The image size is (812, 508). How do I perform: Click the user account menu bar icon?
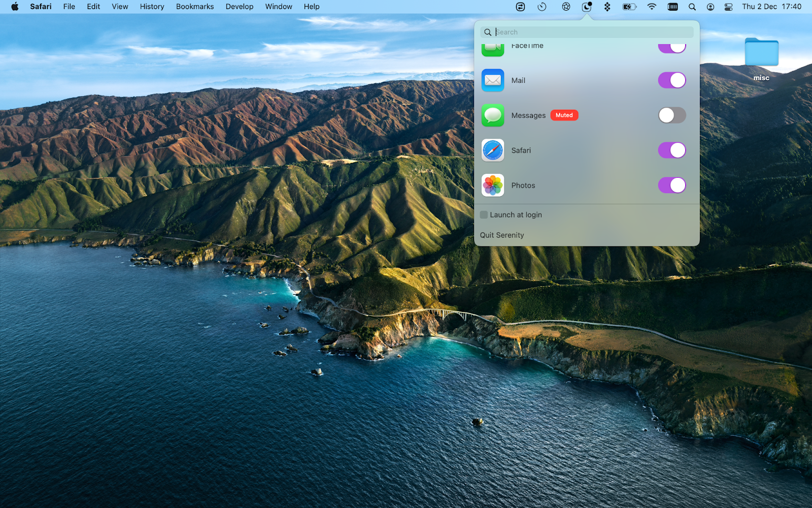pos(710,7)
